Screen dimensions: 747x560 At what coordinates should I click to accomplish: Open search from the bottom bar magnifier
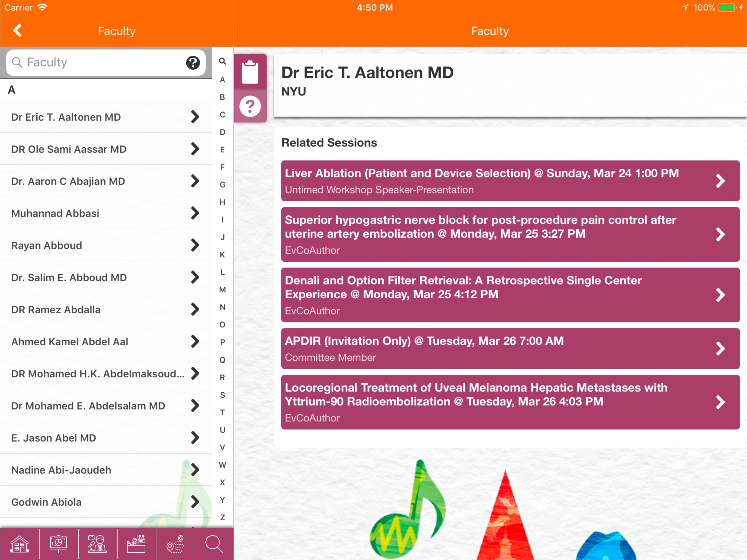click(214, 544)
